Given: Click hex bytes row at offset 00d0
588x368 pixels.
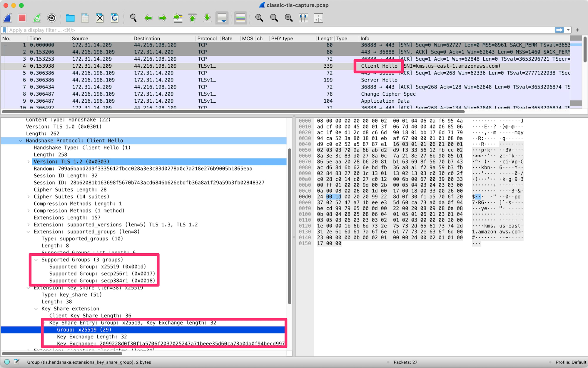Looking at the screenshot, I should tap(390, 197).
